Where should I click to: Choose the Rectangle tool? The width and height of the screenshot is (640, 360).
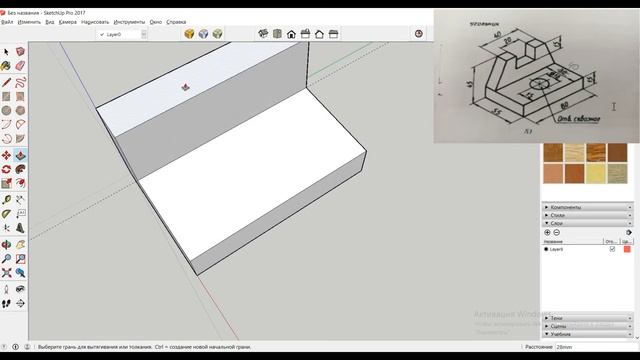tap(6, 96)
